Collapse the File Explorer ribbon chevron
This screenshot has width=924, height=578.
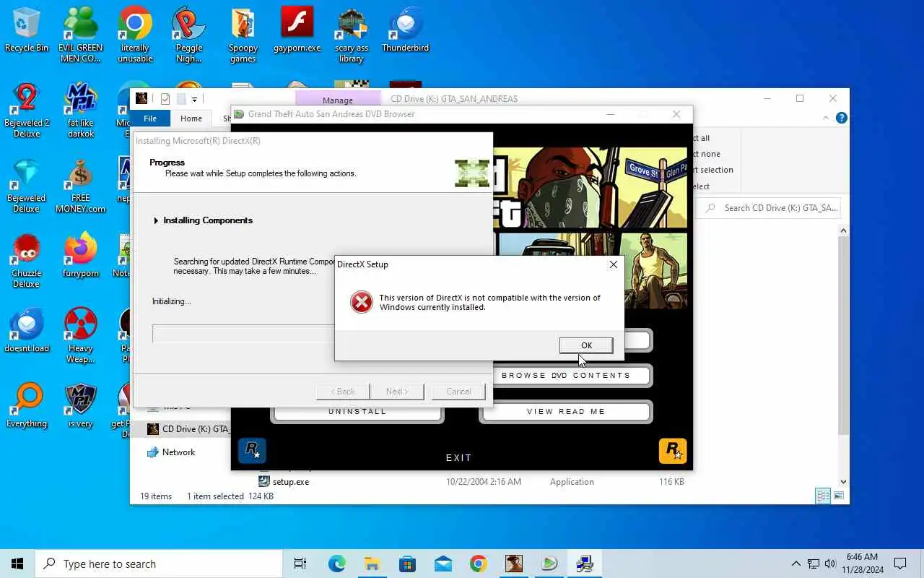click(x=827, y=118)
